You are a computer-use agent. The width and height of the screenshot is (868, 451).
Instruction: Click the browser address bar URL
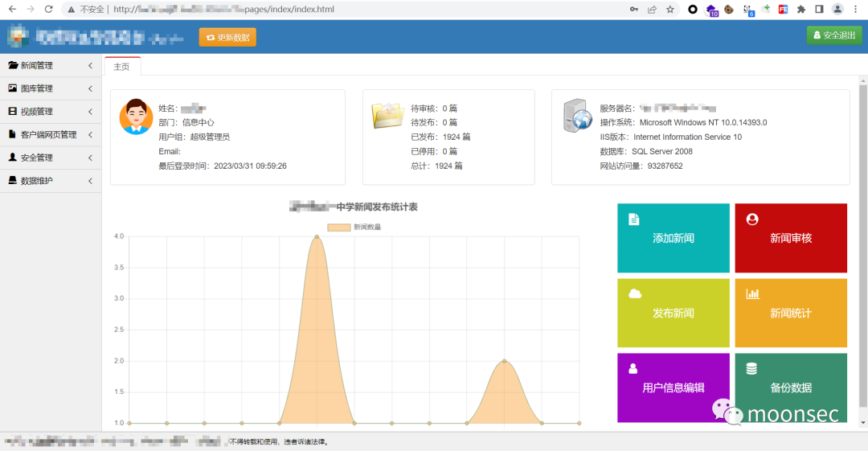click(x=223, y=10)
